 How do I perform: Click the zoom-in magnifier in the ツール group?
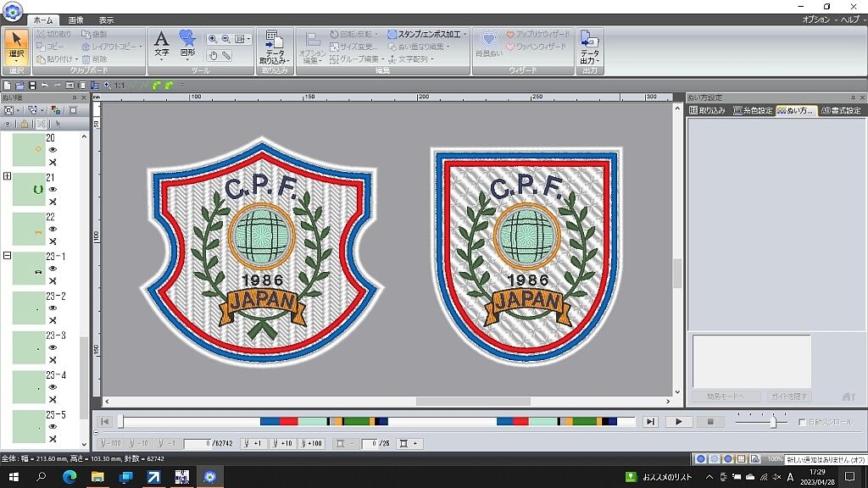212,39
